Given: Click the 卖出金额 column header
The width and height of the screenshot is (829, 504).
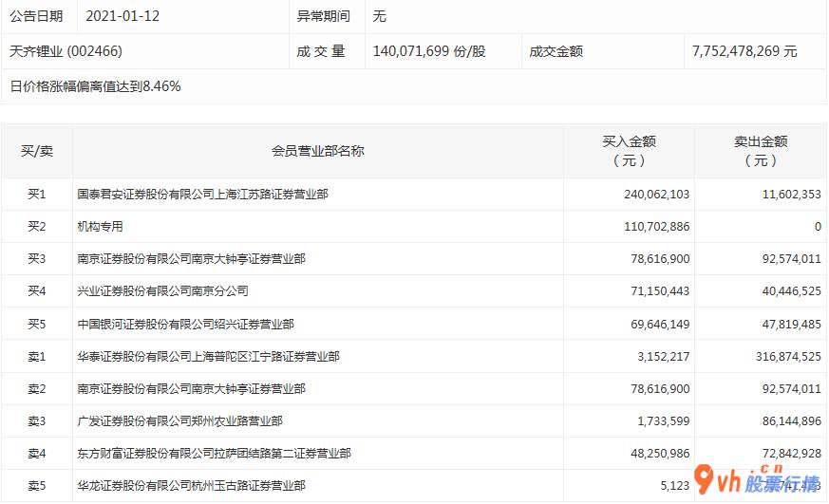Looking at the screenshot, I should [761, 151].
